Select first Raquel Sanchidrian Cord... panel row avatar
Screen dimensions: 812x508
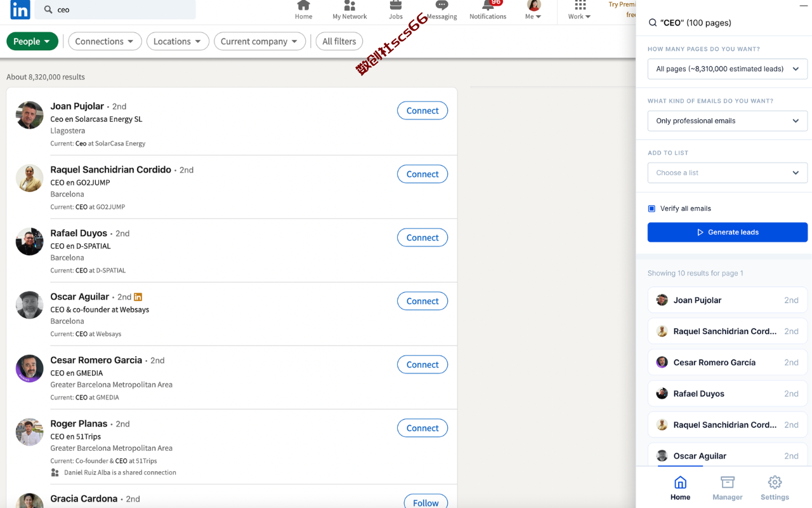(x=662, y=331)
